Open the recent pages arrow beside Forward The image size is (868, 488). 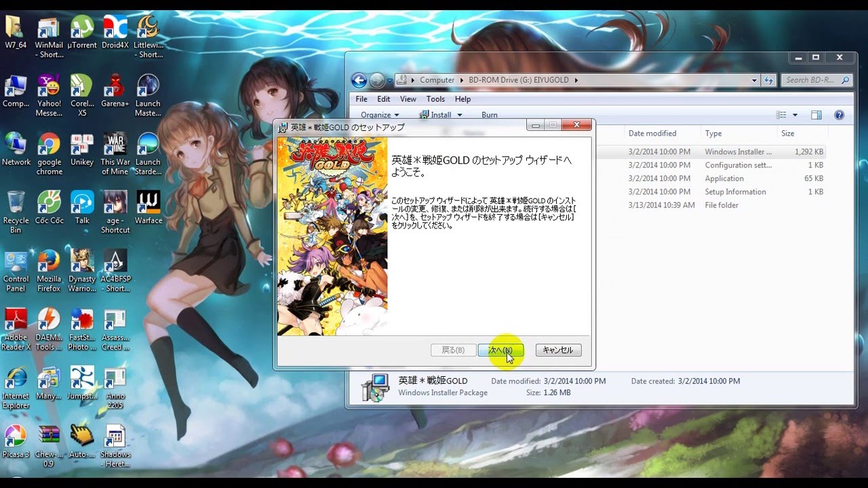pos(390,80)
